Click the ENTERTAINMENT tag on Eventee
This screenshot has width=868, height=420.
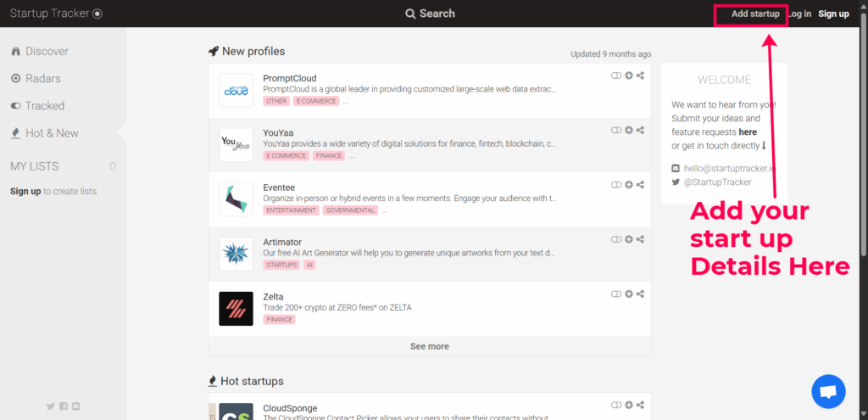click(292, 210)
